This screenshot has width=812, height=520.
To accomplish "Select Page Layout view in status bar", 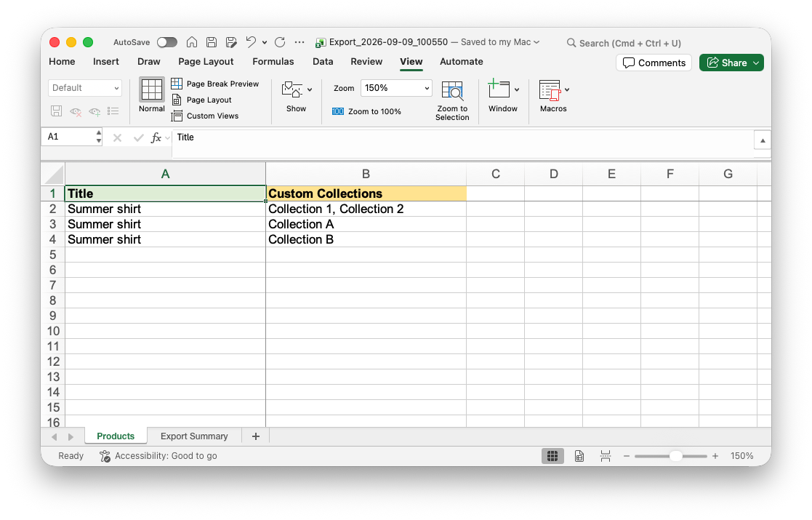I will 579,456.
